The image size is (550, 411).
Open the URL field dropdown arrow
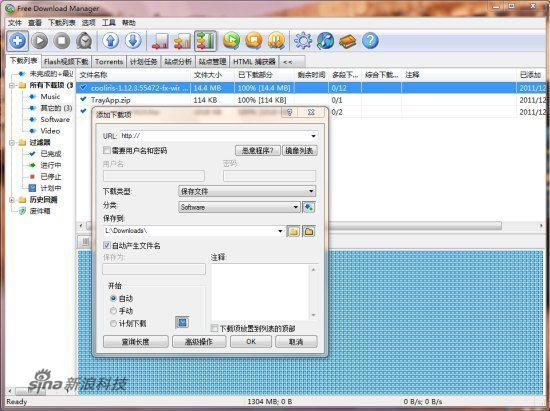(x=313, y=136)
